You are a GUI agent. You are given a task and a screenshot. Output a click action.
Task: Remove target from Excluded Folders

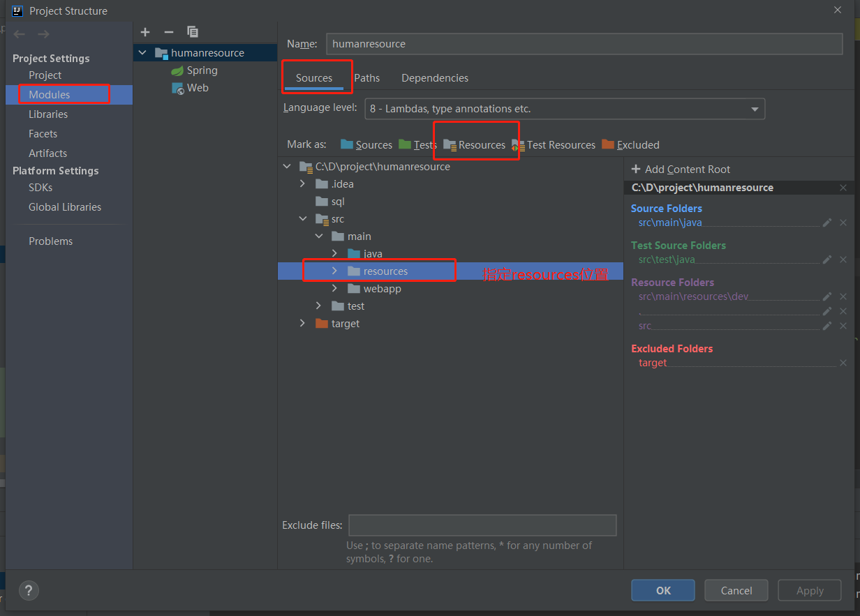tap(843, 363)
